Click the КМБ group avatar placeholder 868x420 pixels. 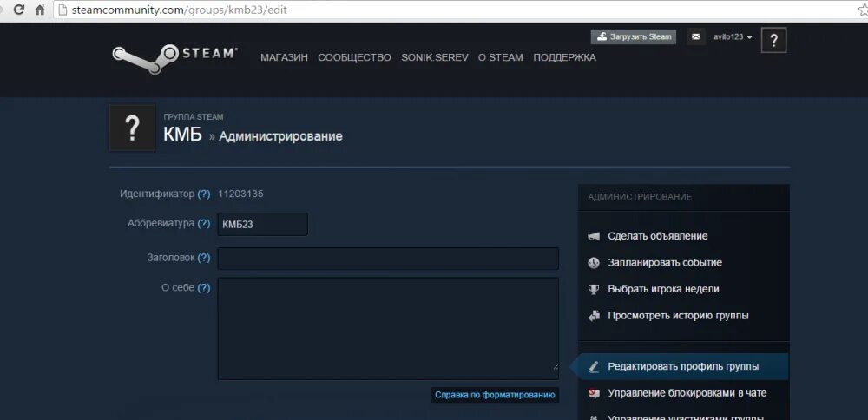(132, 128)
